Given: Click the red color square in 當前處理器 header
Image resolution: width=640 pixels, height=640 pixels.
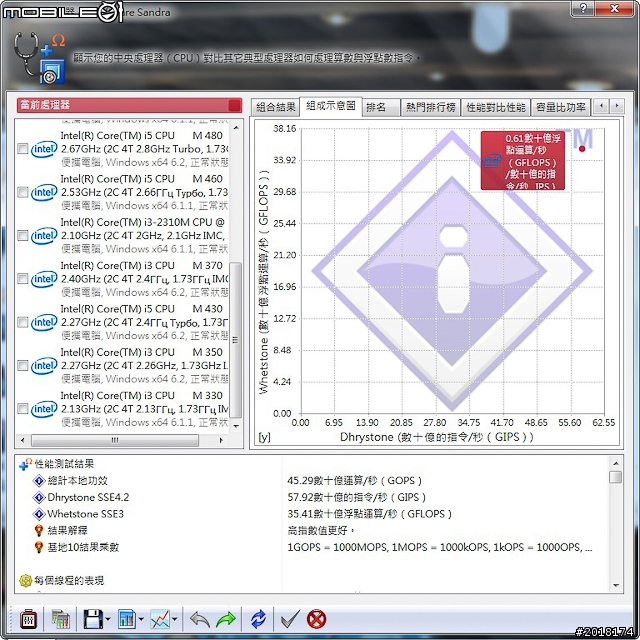Looking at the screenshot, I should pos(235,105).
